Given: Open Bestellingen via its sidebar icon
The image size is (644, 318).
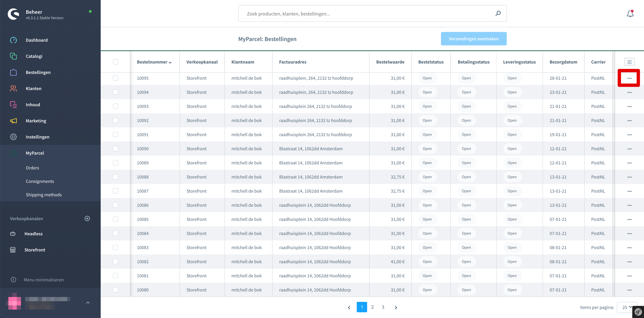Looking at the screenshot, I should [13, 72].
